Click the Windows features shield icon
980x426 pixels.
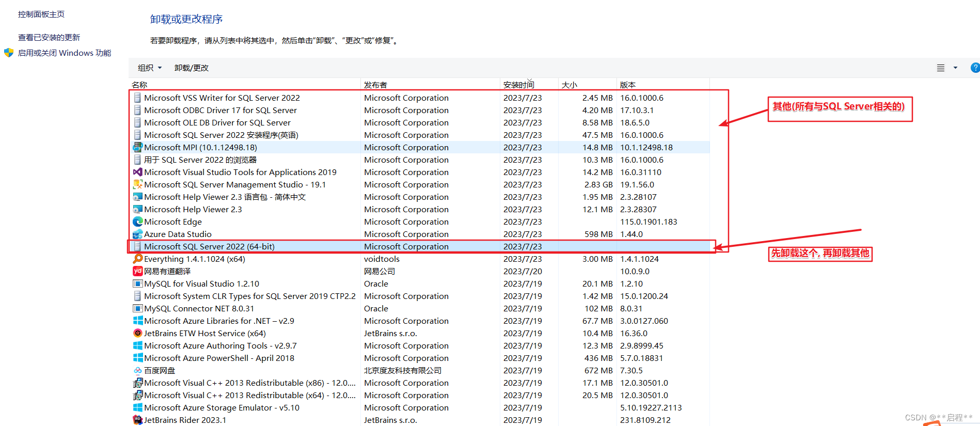(9, 53)
